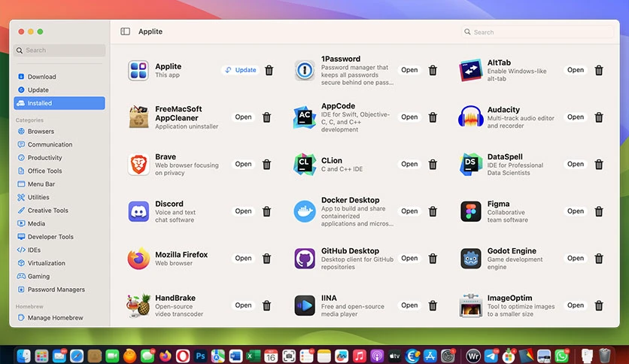The height and width of the screenshot is (364, 629).
Task: Uninstall AppCode using its trash icon
Action: (x=433, y=117)
